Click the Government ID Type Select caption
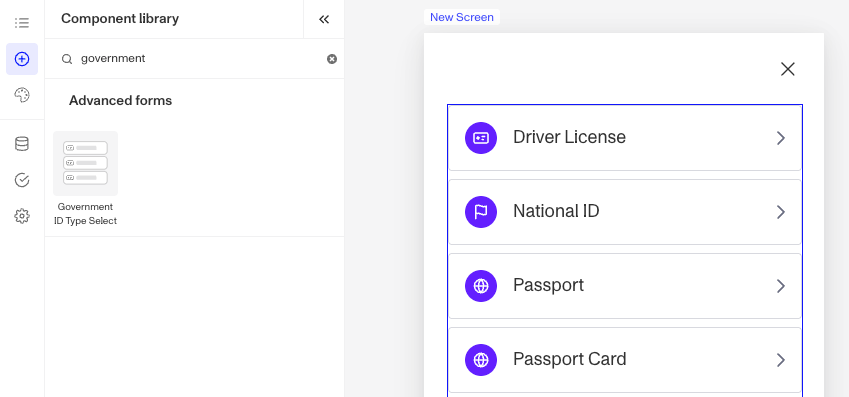 86,214
